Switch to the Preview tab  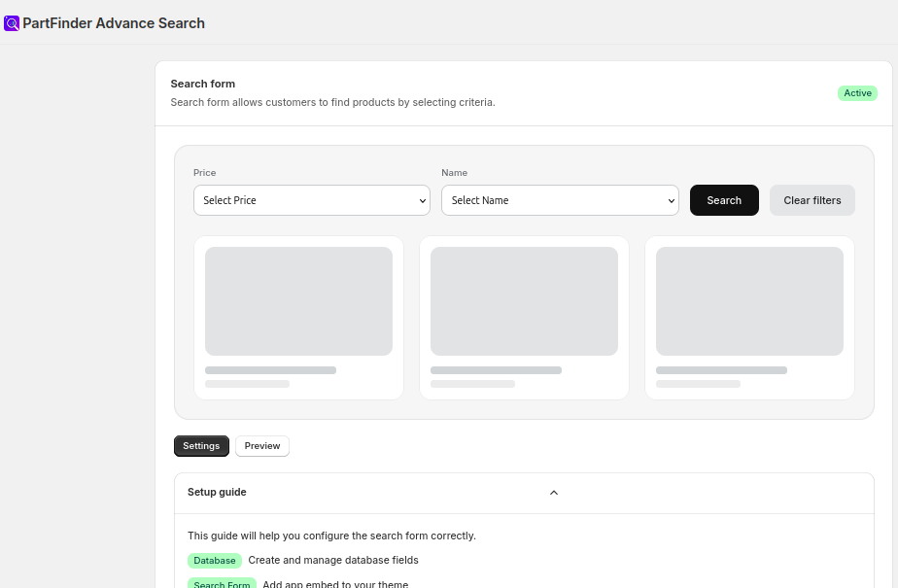[x=262, y=446]
